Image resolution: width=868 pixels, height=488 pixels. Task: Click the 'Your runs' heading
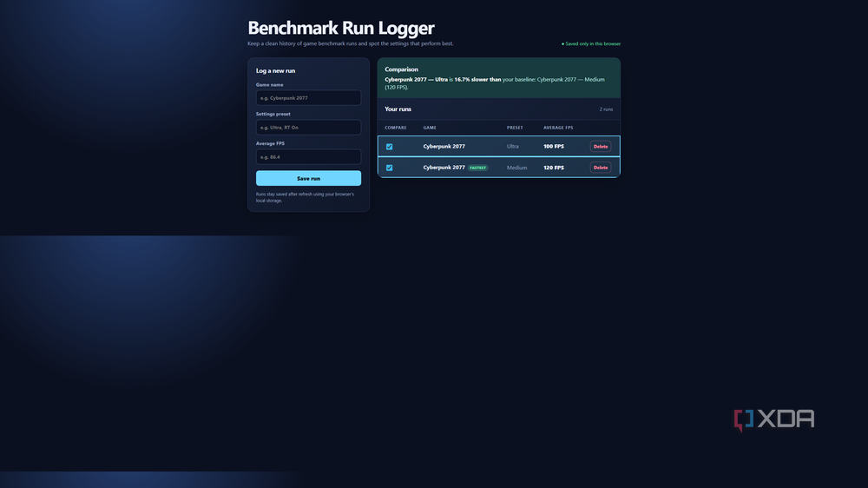(398, 109)
